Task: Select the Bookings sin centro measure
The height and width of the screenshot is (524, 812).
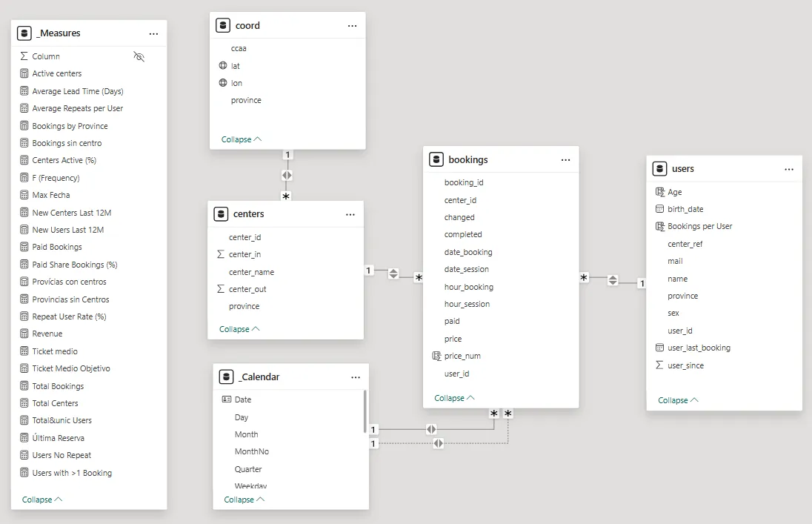Action: 67,143
